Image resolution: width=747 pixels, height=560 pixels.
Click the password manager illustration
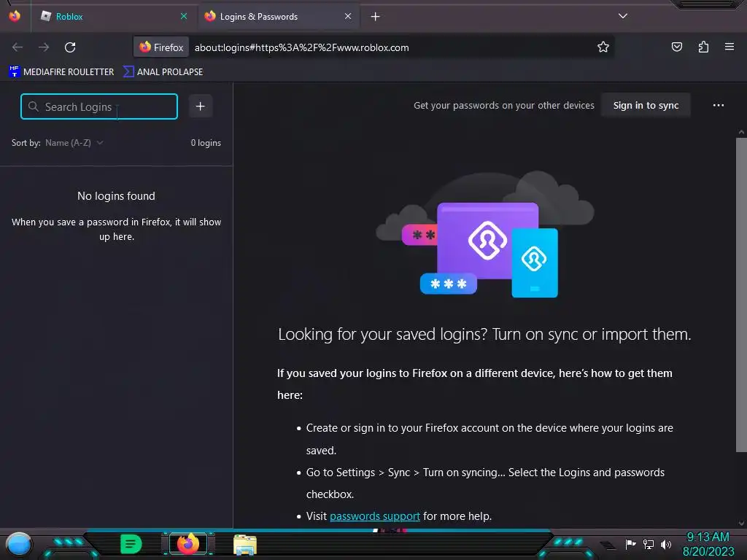485,235
